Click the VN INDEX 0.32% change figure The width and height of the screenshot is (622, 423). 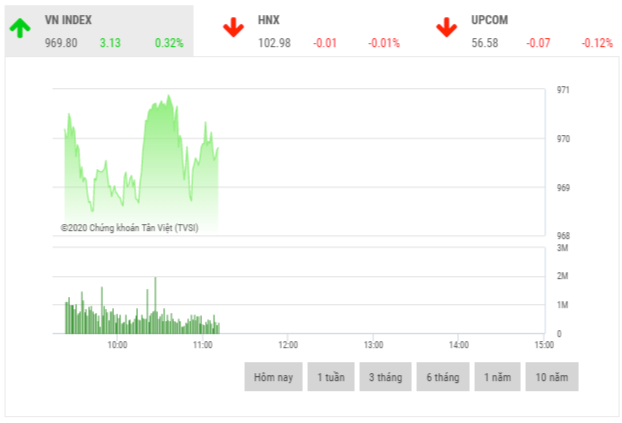click(x=169, y=43)
